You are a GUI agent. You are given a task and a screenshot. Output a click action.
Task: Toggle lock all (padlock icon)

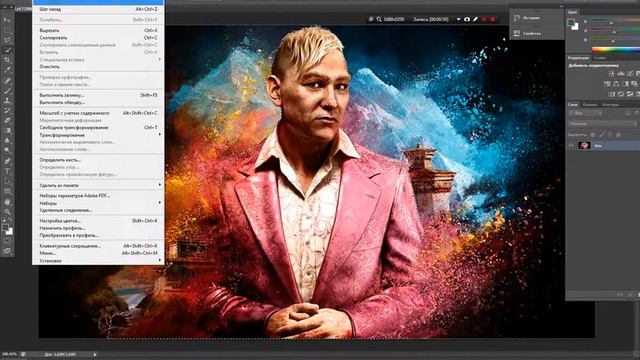point(618,134)
